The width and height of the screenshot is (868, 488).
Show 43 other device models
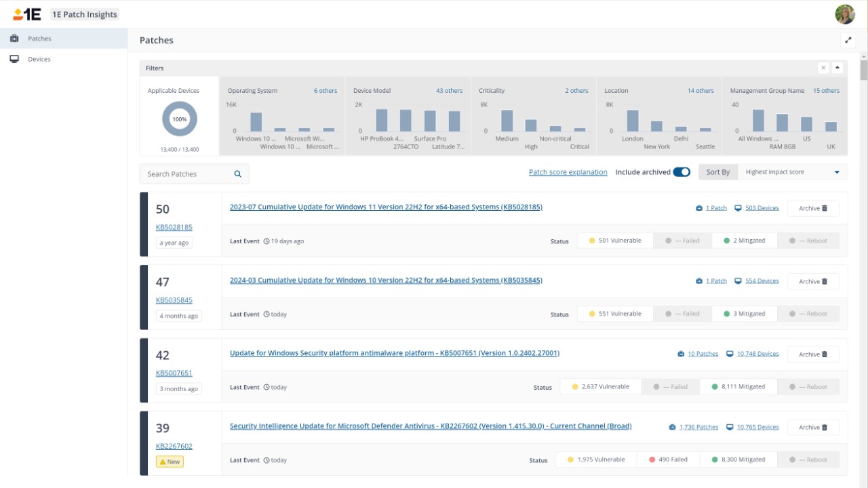coord(450,91)
